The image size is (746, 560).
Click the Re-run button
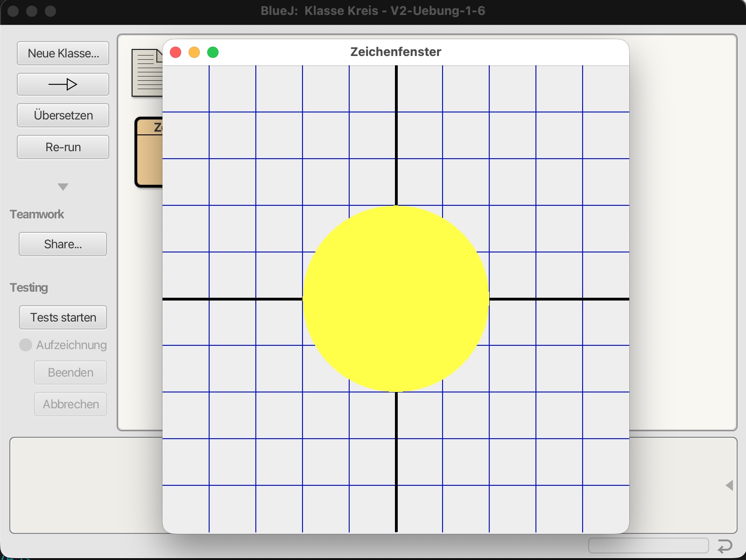63,147
